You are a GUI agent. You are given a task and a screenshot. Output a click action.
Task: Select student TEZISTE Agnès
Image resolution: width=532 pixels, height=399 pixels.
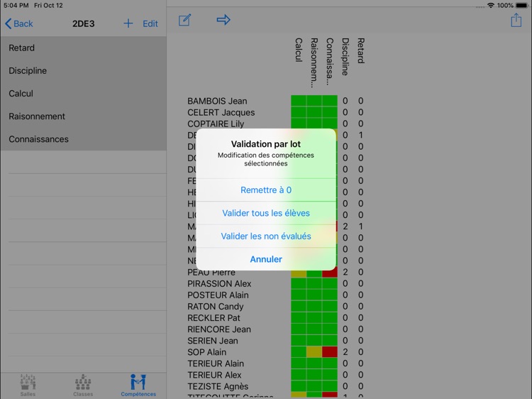(x=218, y=386)
